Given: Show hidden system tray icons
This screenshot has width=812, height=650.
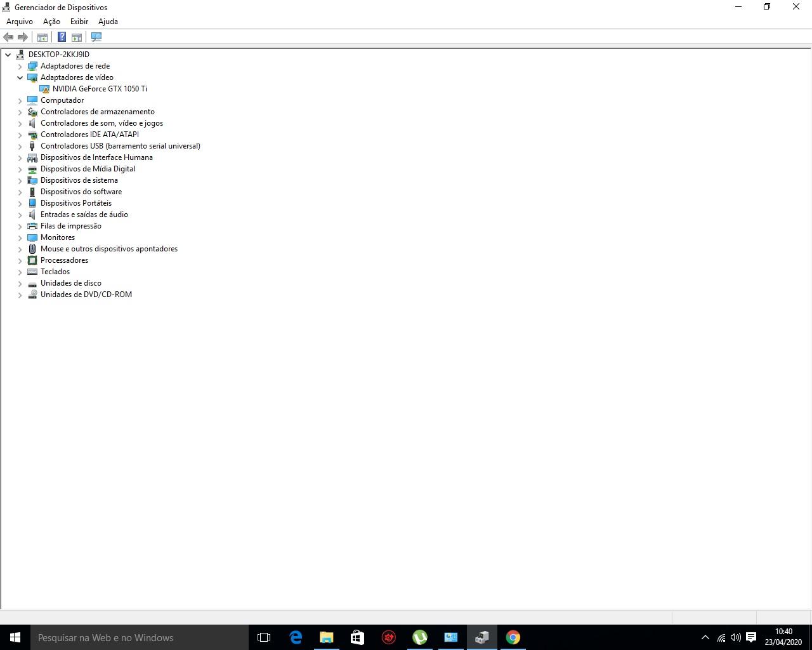Looking at the screenshot, I should 705,637.
